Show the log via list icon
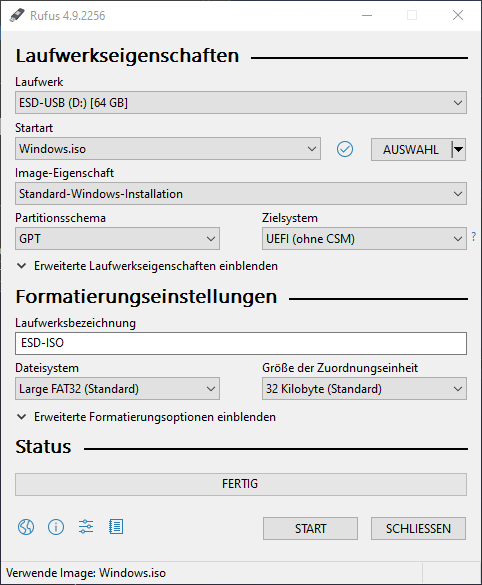Screen dimensions: 482x585 [116, 527]
